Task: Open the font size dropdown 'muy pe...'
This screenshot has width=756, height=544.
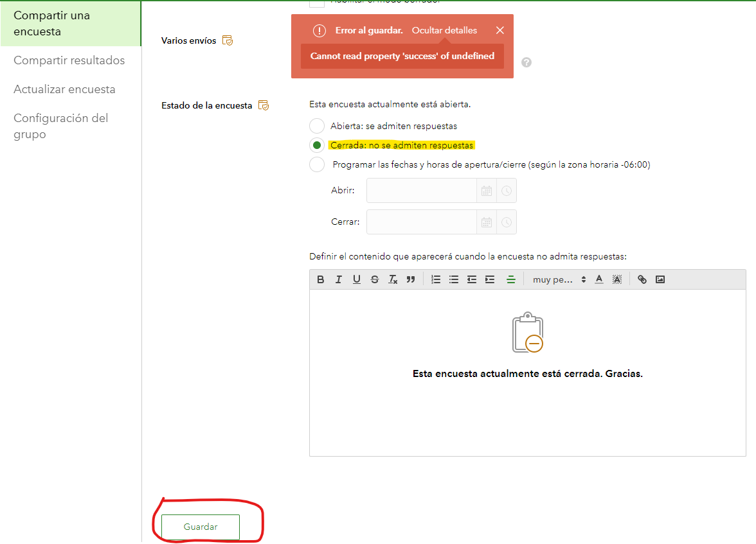Action: coord(559,279)
